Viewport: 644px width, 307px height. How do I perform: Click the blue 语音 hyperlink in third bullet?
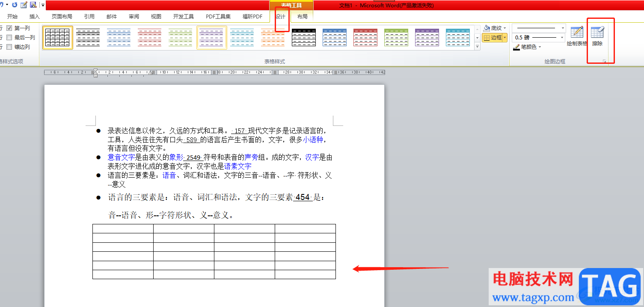tap(169, 176)
